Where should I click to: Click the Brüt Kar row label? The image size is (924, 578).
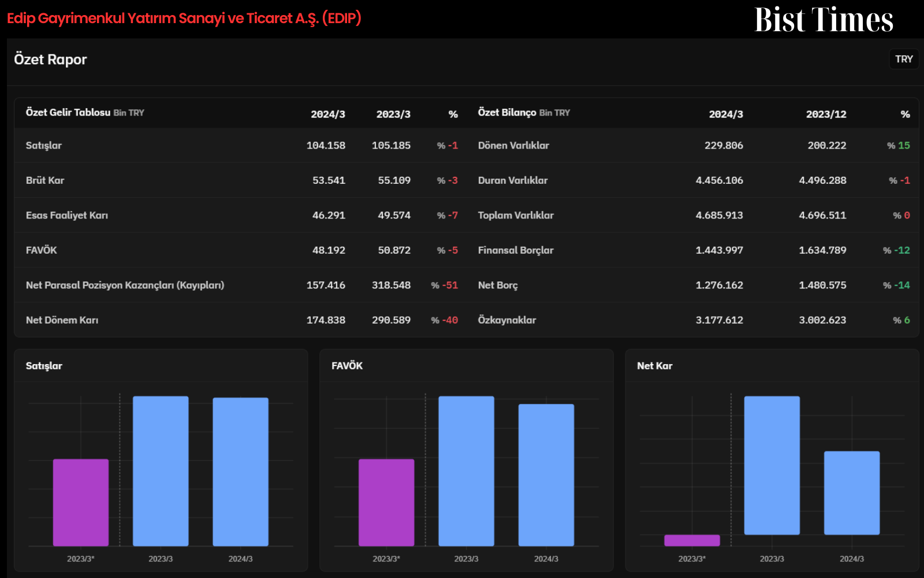45,180
